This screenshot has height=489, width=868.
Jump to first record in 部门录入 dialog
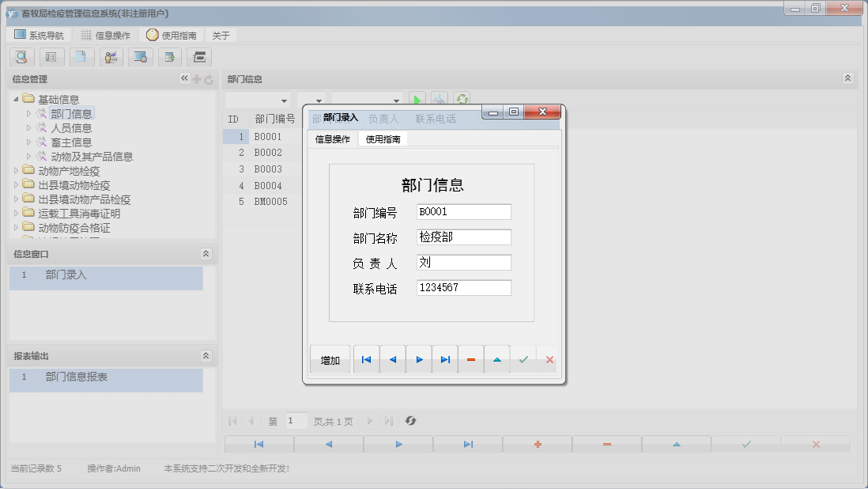[x=366, y=359]
